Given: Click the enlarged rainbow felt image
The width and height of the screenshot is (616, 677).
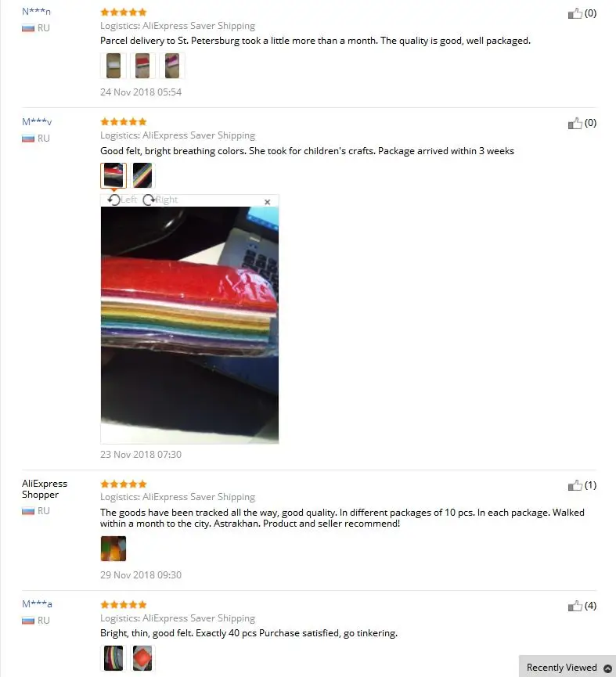Looking at the screenshot, I should point(189,325).
